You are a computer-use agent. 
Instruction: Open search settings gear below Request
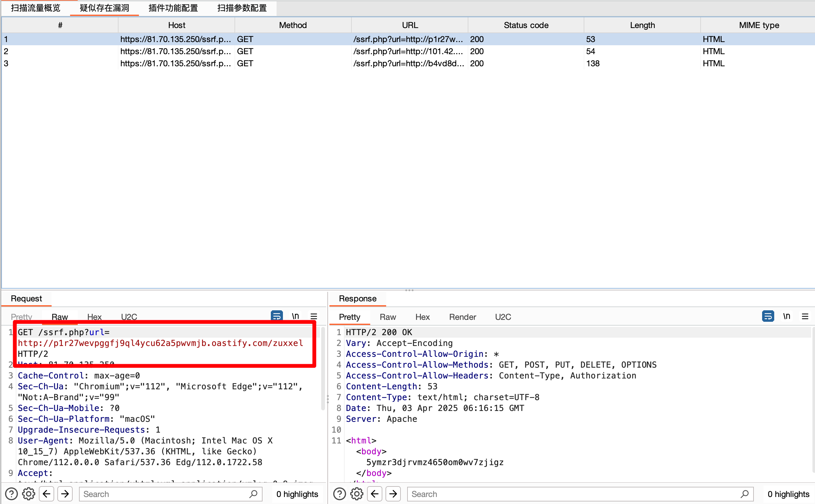29,494
